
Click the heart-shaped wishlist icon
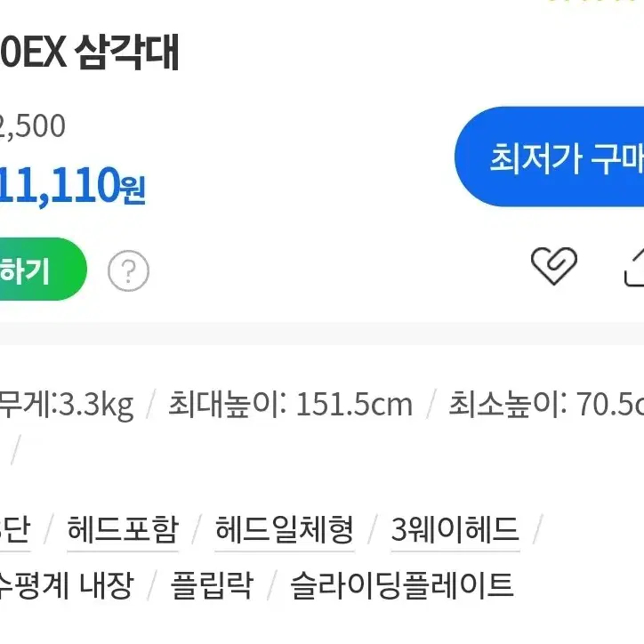554,265
